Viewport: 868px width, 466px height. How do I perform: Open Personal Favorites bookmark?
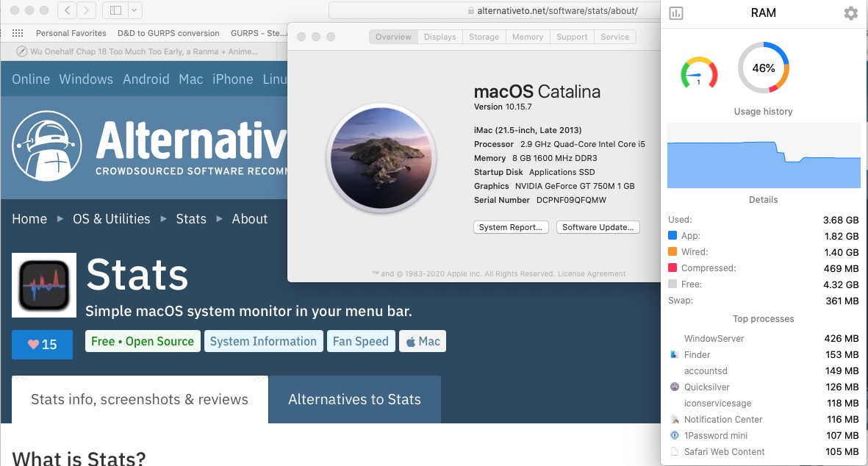pyautogui.click(x=71, y=33)
